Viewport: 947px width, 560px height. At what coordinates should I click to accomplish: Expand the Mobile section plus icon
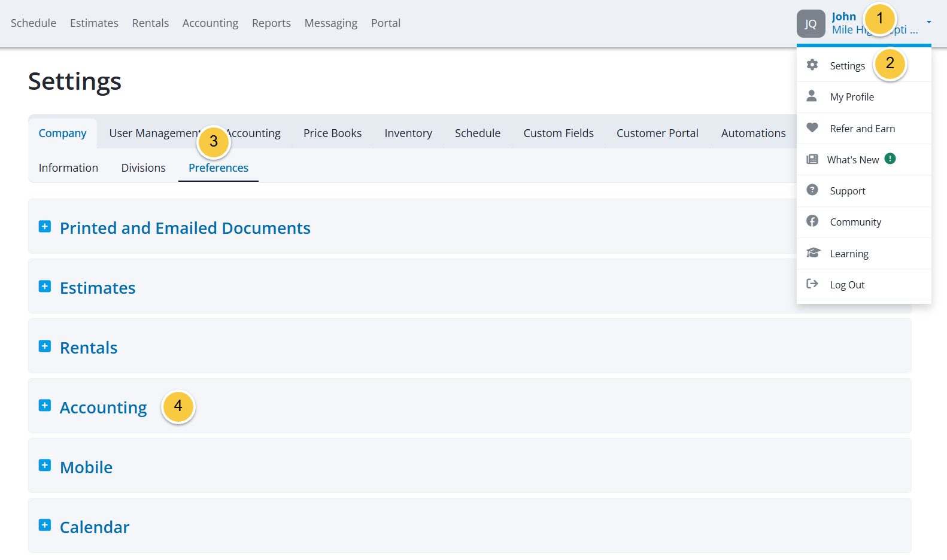coord(45,465)
